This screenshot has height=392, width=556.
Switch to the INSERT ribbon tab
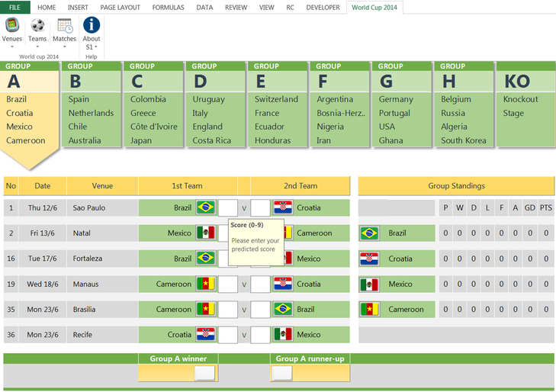78,8
